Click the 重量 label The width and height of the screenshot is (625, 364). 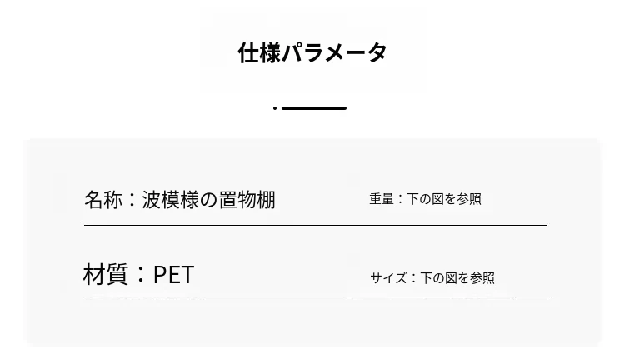382,199
